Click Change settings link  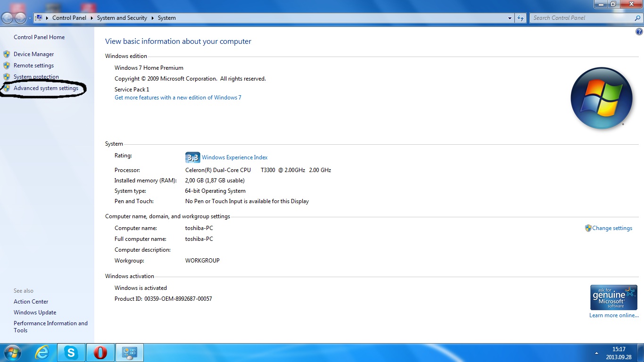point(612,228)
